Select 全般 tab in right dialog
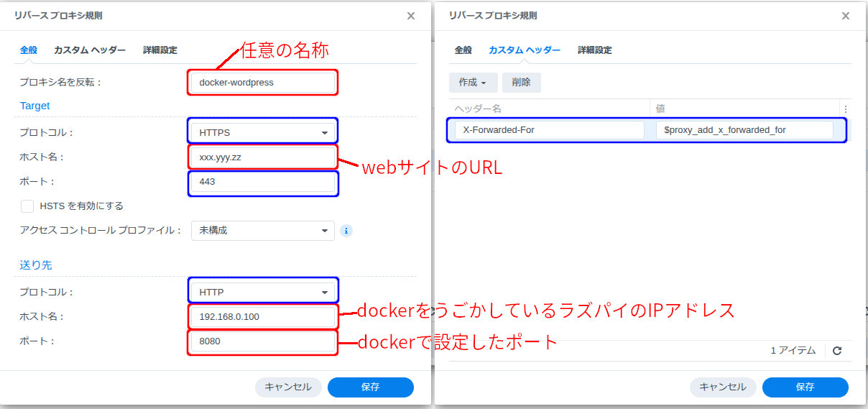The width and height of the screenshot is (868, 409). pos(463,50)
